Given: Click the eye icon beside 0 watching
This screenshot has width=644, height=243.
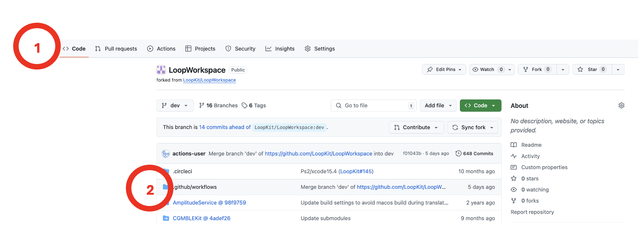Looking at the screenshot, I should [514, 190].
